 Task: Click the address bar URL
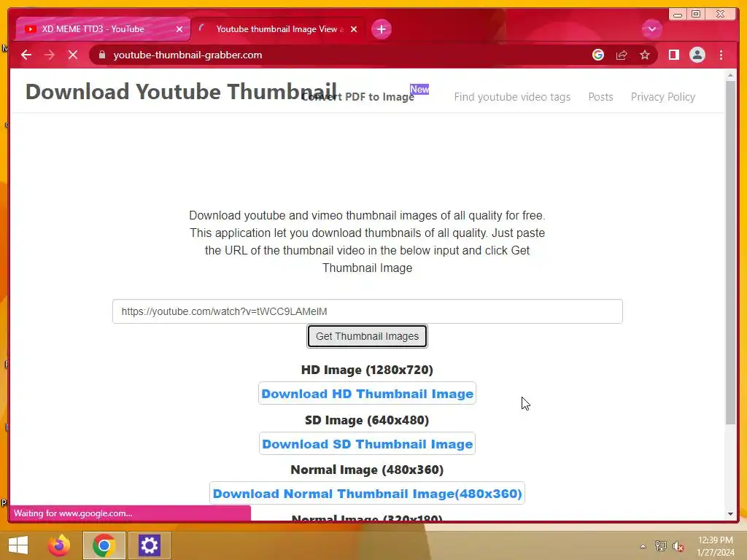point(187,55)
